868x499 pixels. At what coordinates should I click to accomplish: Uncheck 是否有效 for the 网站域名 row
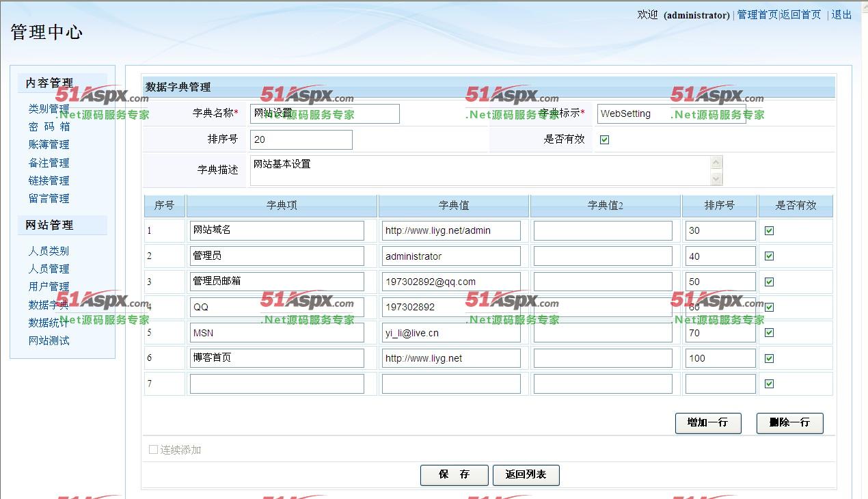(769, 231)
